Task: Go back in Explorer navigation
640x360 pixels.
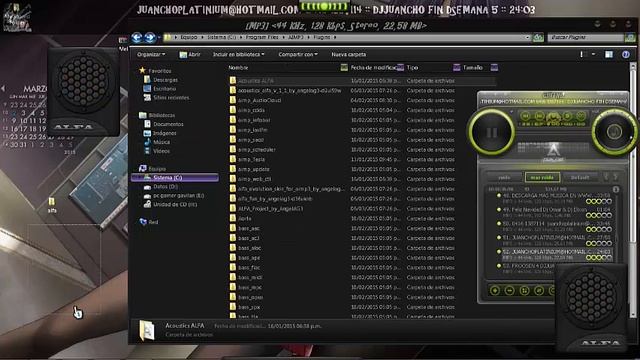Action: tap(137, 38)
